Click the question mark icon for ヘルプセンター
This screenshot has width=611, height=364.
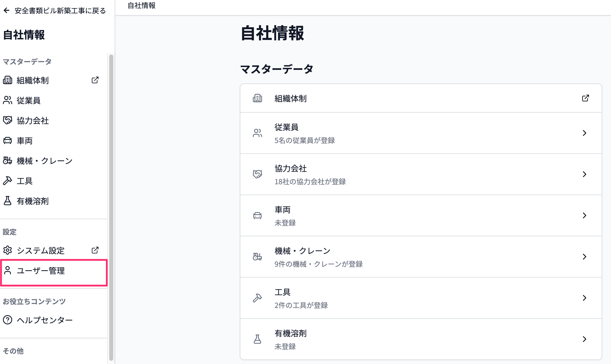point(8,320)
